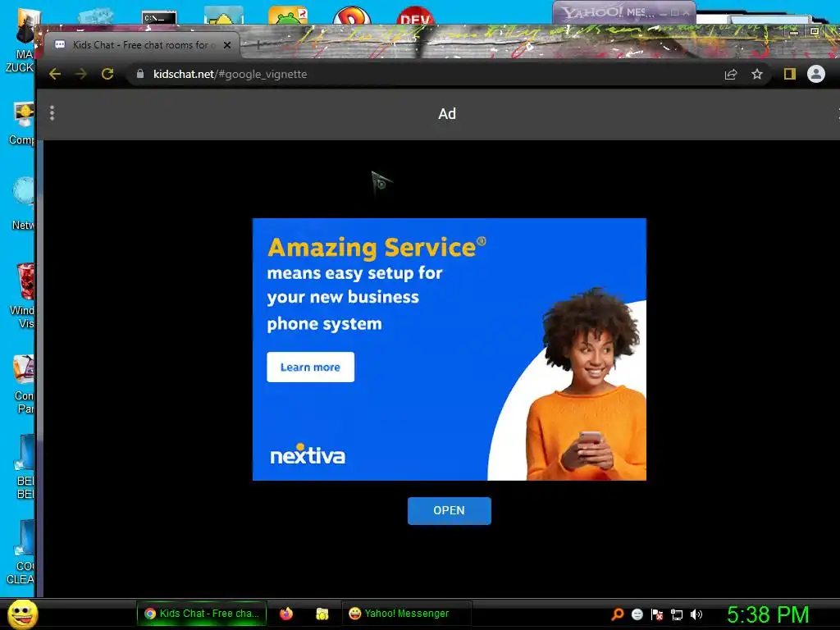Image resolution: width=840 pixels, height=630 pixels.
Task: Open the network tray icon
Action: pos(677,614)
